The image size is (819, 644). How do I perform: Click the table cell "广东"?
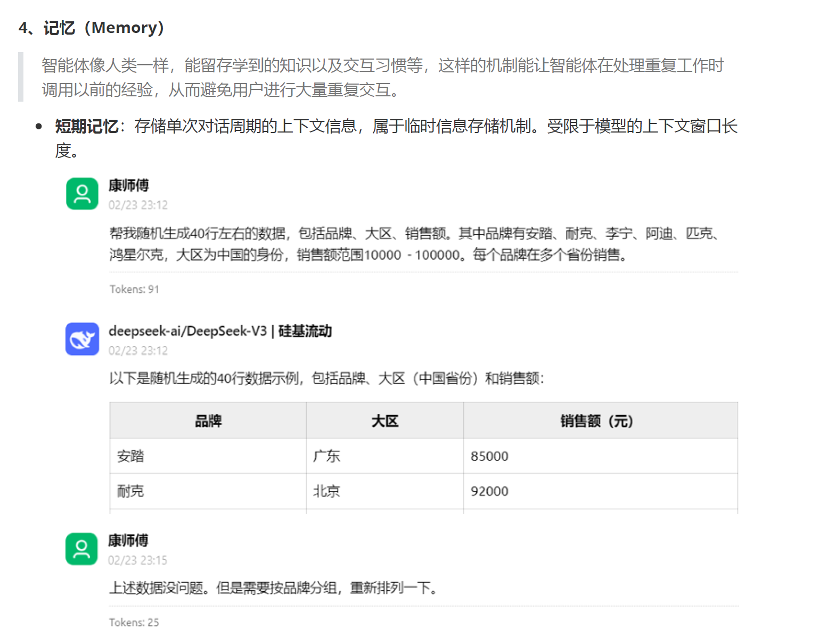tap(385, 456)
